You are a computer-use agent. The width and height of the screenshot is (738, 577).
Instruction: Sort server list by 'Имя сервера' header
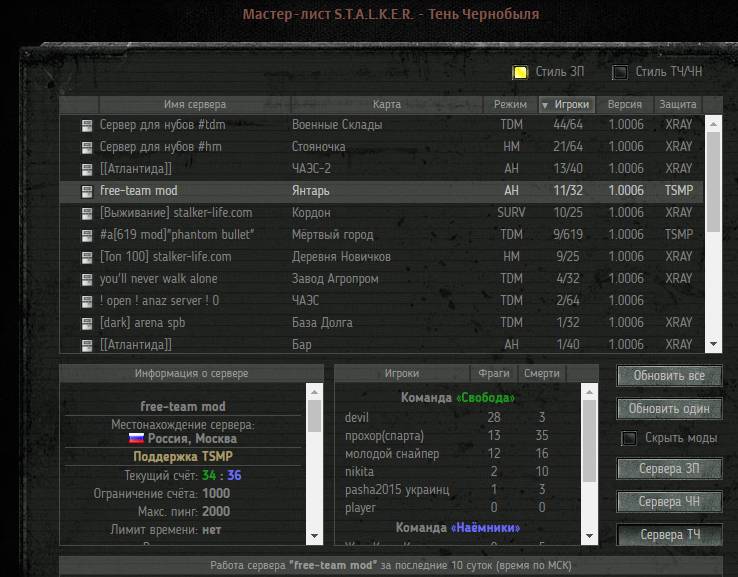point(195,104)
